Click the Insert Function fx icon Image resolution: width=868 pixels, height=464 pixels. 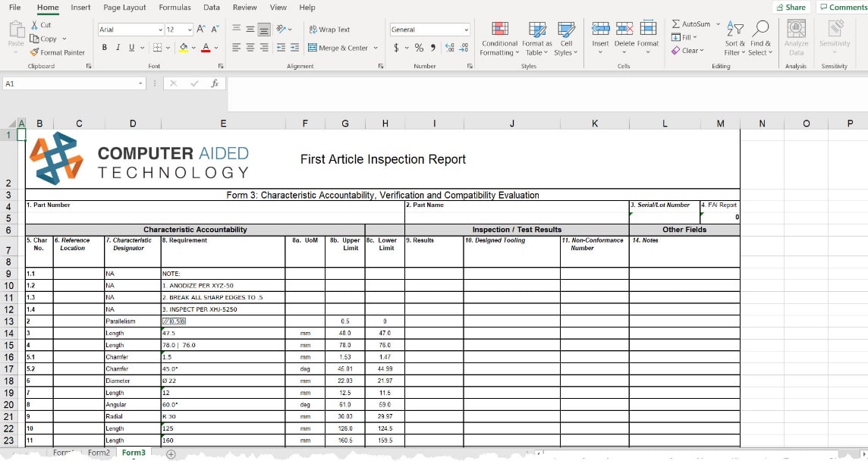click(x=215, y=83)
